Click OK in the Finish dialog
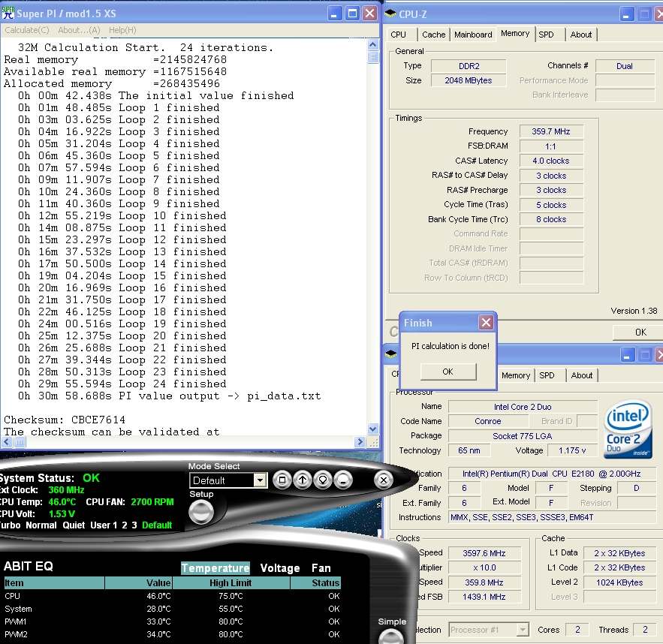This screenshot has width=663, height=644. [x=448, y=372]
